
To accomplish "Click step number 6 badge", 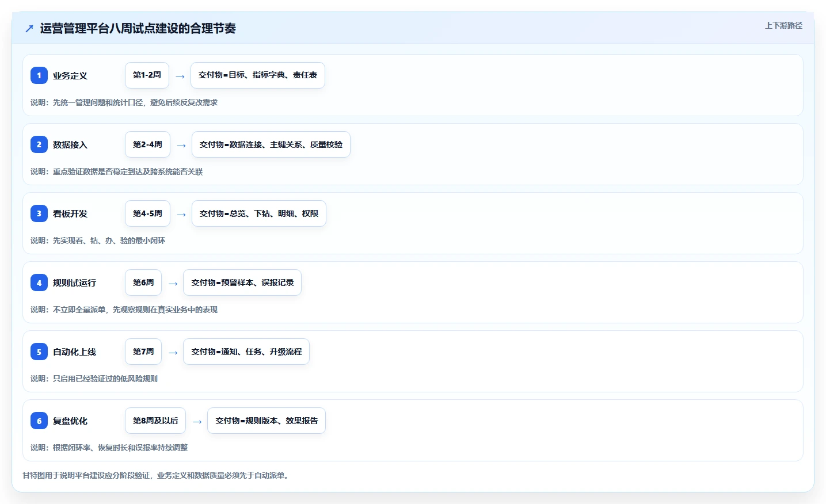I will [39, 421].
